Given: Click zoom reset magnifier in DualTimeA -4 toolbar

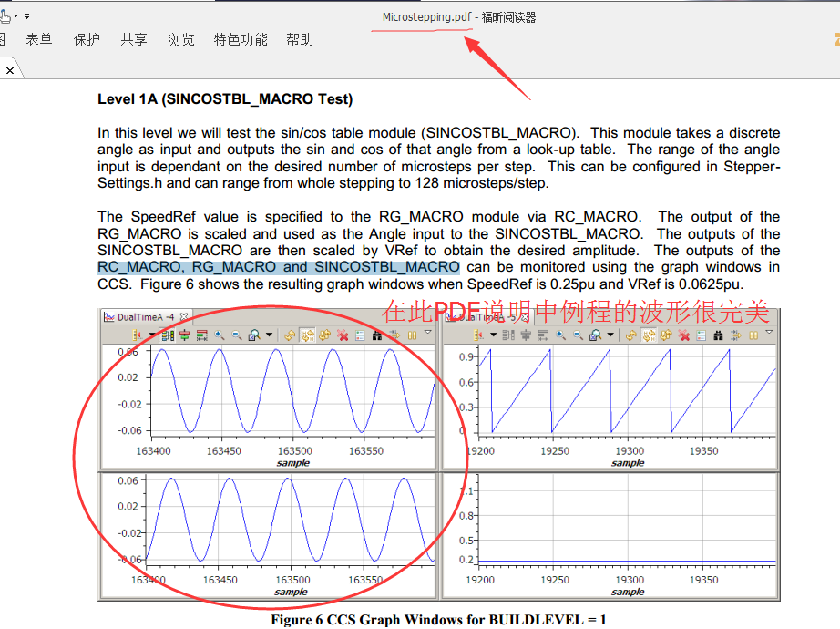Looking at the screenshot, I should [x=254, y=335].
